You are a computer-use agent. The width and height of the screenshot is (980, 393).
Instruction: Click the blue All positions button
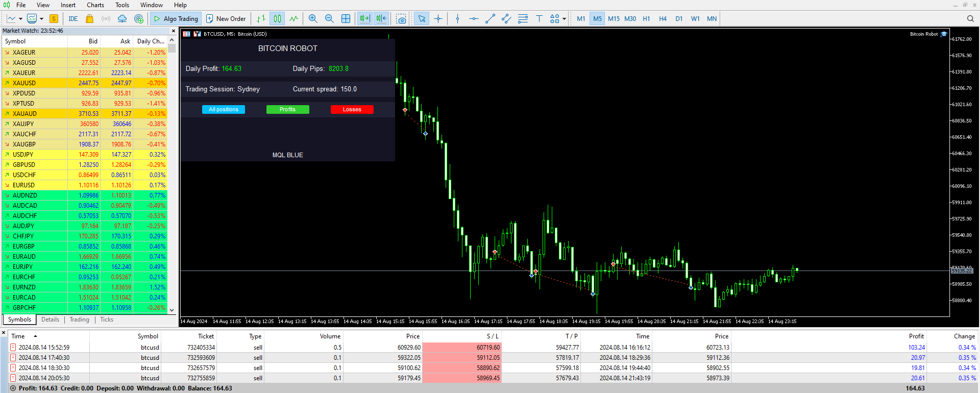tap(224, 109)
